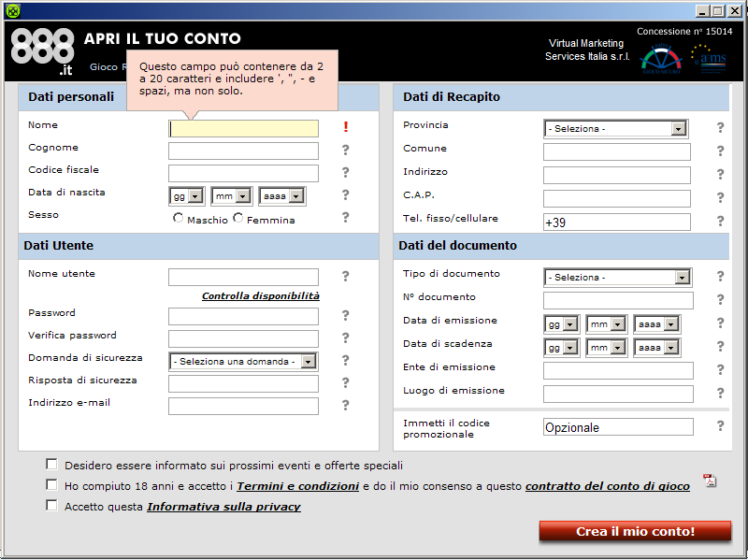Open the Informativa sulla privacy link

point(223,507)
